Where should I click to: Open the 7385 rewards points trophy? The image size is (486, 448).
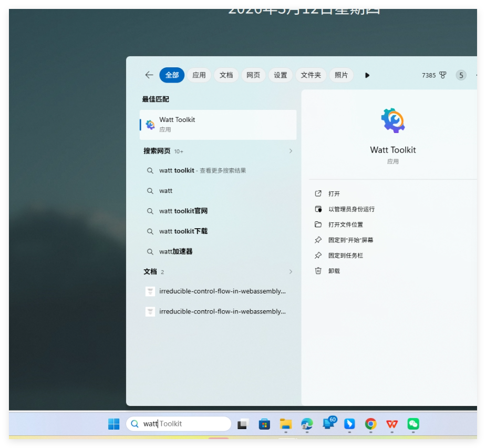[434, 75]
